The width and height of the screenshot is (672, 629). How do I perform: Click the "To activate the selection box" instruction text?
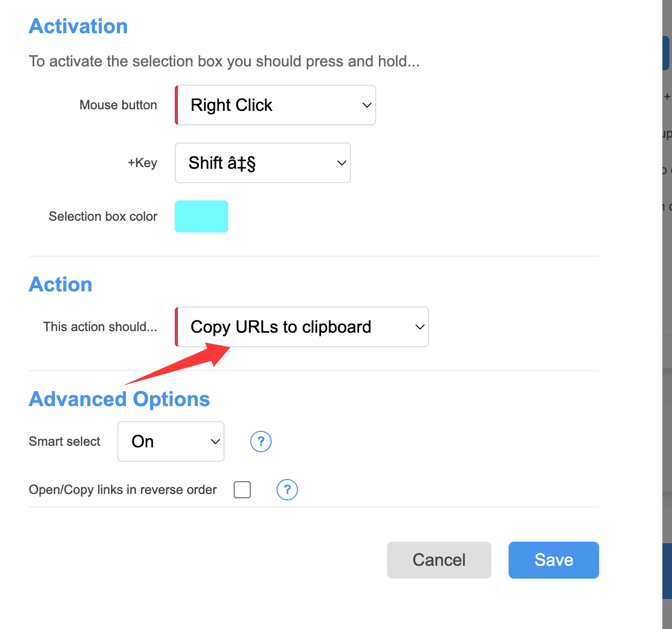pos(224,62)
